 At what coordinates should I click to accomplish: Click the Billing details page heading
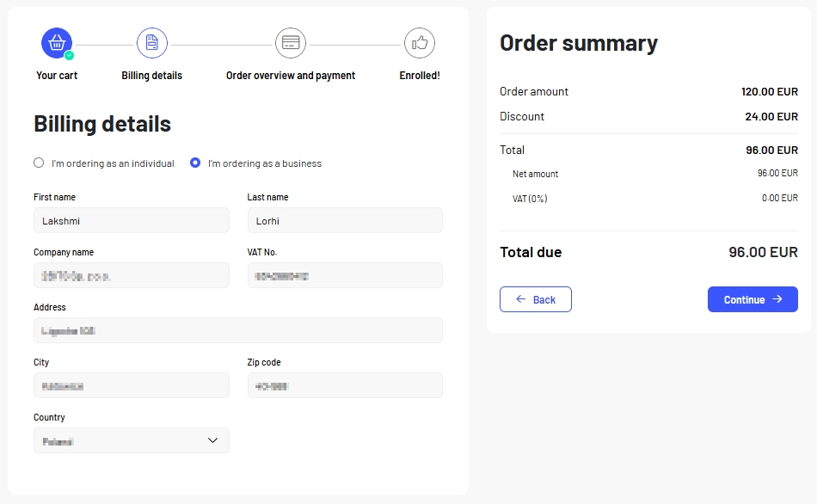(x=102, y=124)
